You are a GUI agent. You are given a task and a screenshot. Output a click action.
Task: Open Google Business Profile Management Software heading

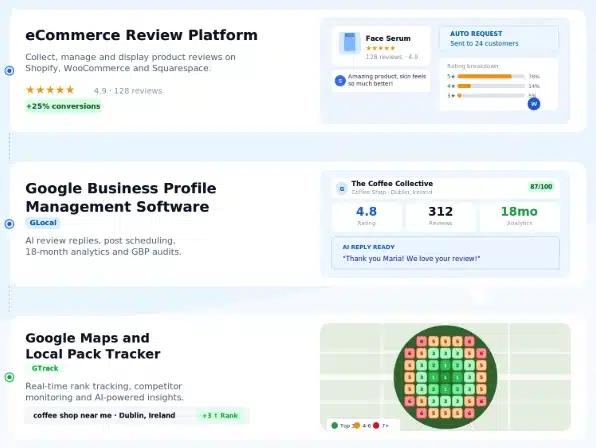(121, 198)
